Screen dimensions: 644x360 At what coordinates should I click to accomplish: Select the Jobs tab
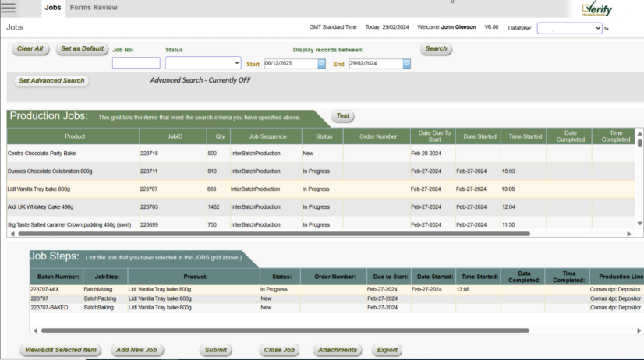point(53,8)
